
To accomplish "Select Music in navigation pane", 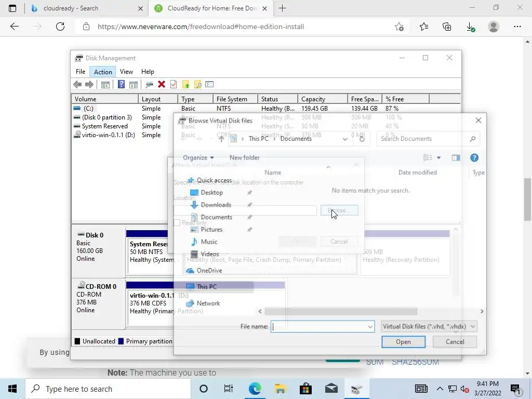I will click(204, 242).
